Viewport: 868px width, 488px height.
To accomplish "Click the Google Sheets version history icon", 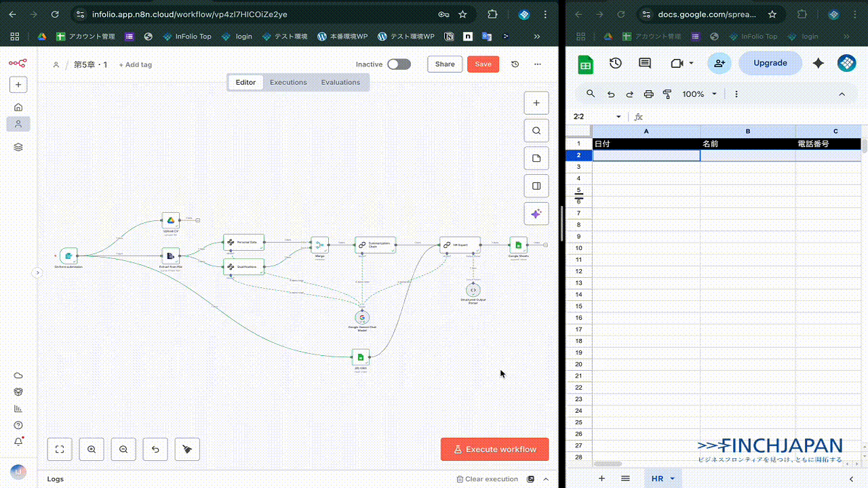I will [615, 63].
